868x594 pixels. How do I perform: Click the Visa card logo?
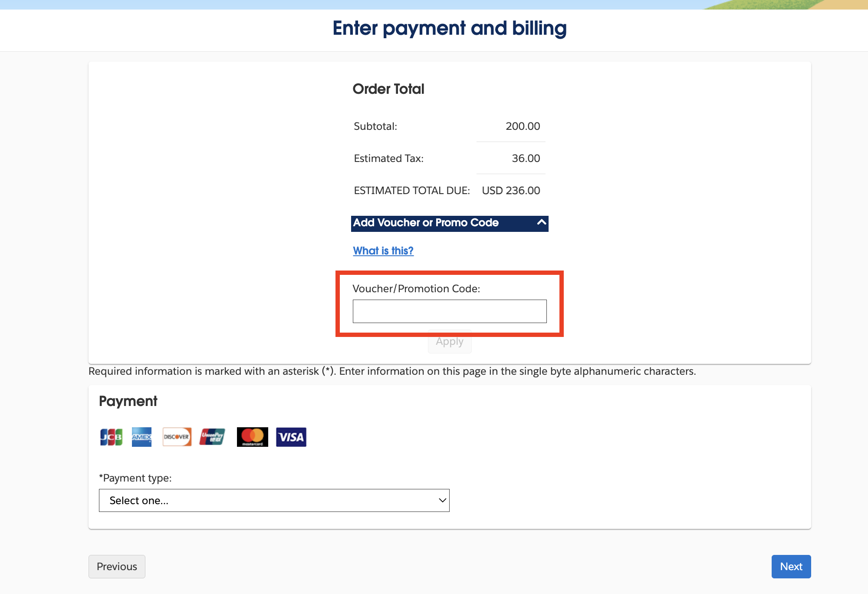pos(291,437)
